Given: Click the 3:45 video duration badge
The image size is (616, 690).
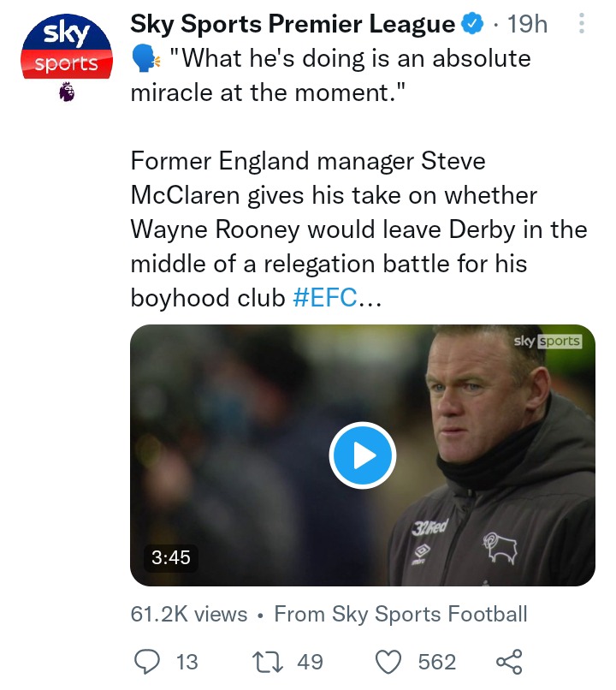Looking at the screenshot, I should pyautogui.click(x=171, y=557).
